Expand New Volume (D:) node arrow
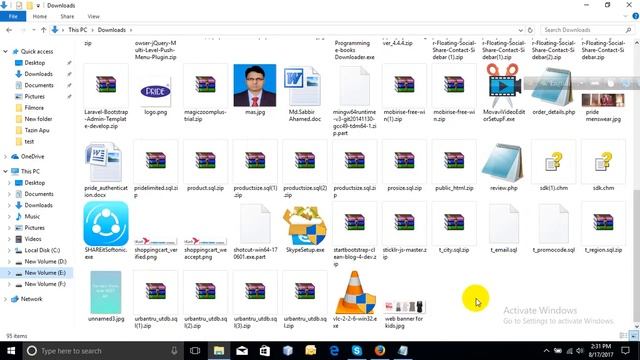 [x=10, y=262]
